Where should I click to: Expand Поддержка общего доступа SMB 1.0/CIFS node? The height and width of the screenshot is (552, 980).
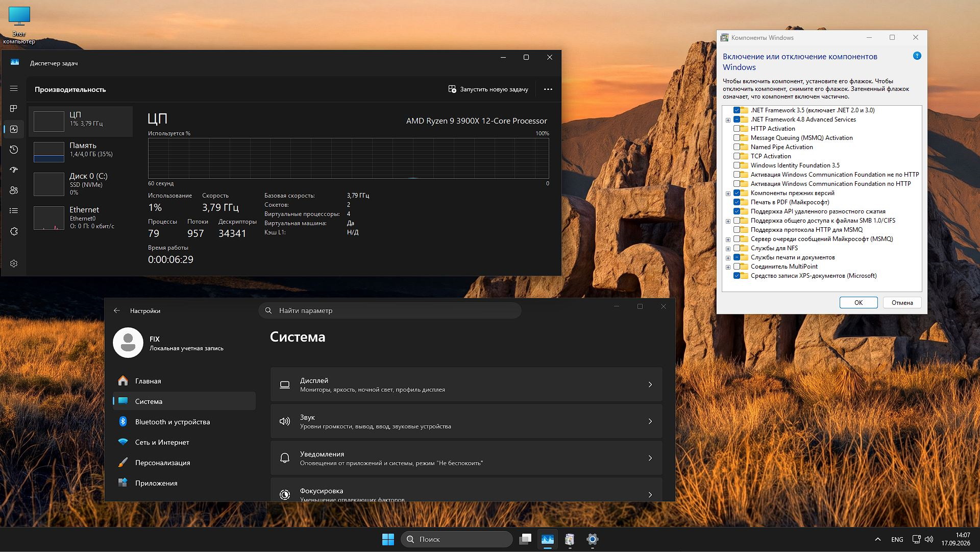point(728,221)
